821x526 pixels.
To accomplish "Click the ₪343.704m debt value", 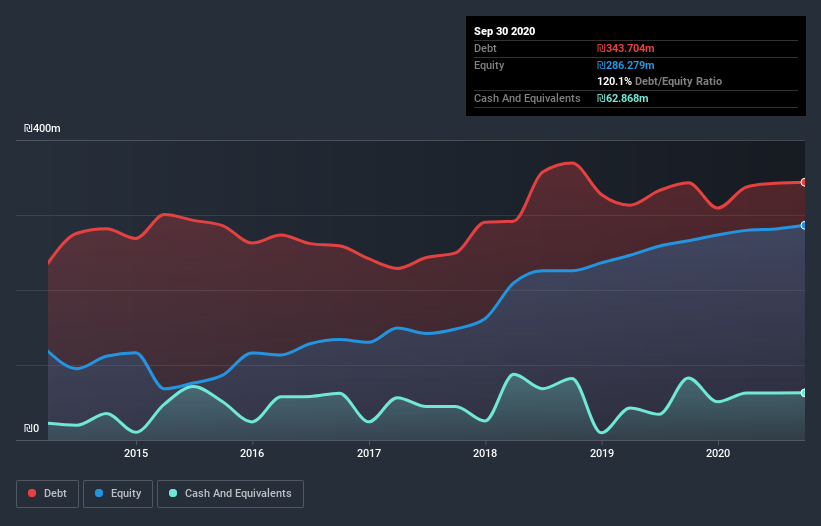I will click(626, 48).
